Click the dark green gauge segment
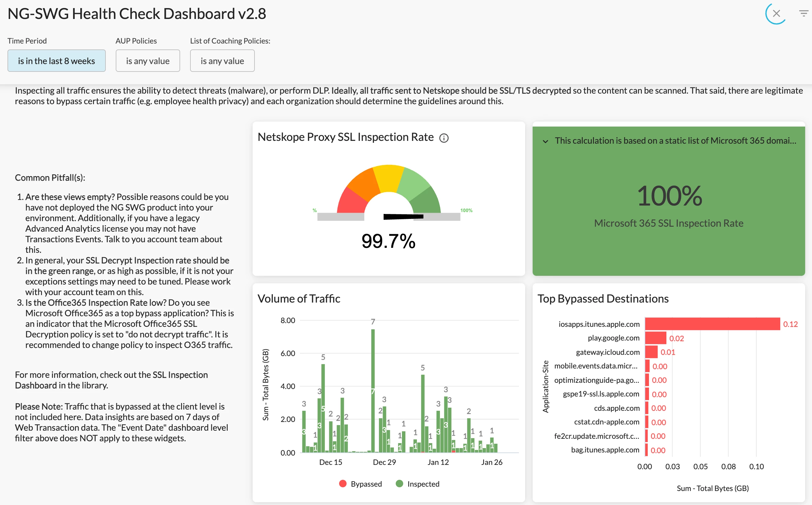Image resolution: width=812 pixels, height=505 pixels. pyautogui.click(x=427, y=202)
